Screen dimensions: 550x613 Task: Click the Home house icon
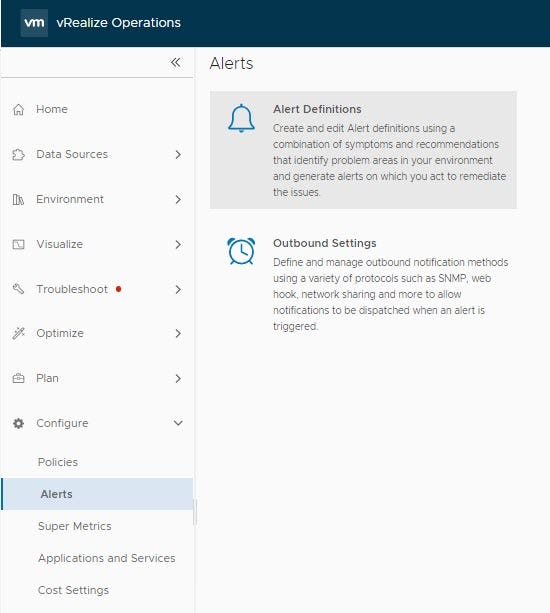coord(18,109)
